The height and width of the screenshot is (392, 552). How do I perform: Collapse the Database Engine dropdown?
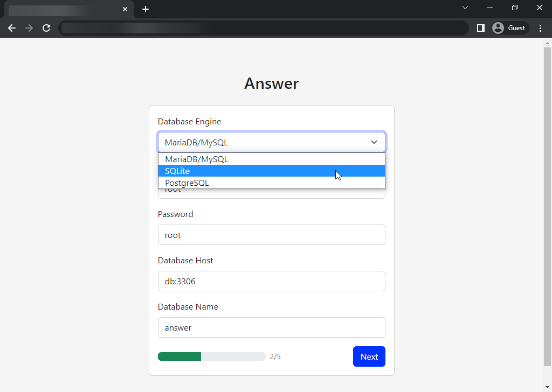point(272,142)
